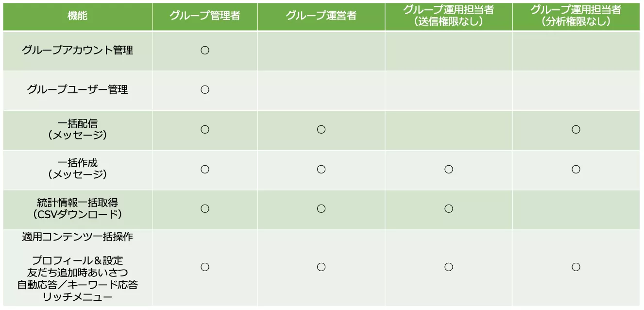Click the 機能 column header
This screenshot has width=644, height=310.
click(77, 16)
